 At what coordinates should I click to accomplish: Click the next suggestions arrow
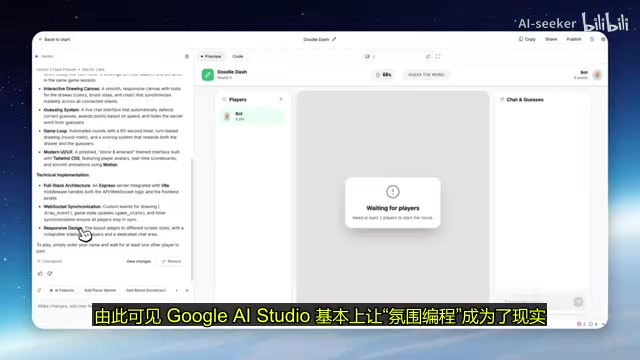click(x=177, y=290)
